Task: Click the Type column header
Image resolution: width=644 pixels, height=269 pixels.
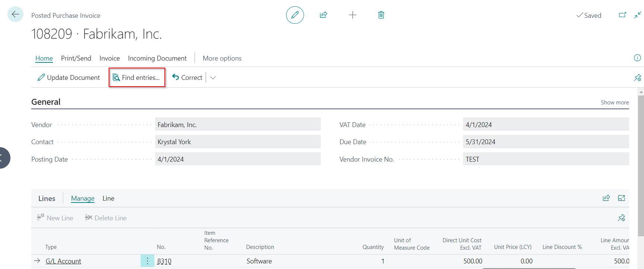Action: 51,247
